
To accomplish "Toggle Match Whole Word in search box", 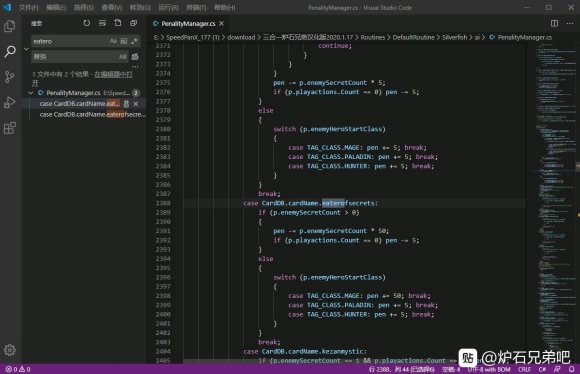I will tap(124, 41).
